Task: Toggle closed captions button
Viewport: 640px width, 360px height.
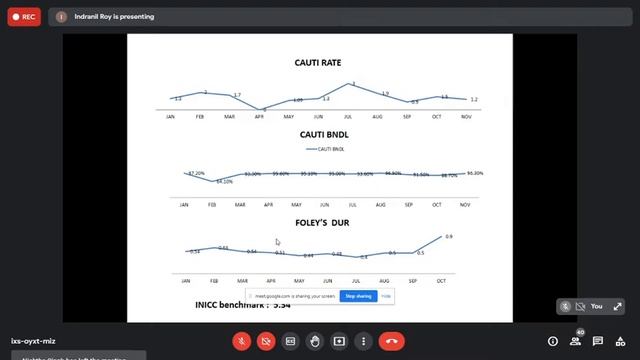Action: coord(290,341)
